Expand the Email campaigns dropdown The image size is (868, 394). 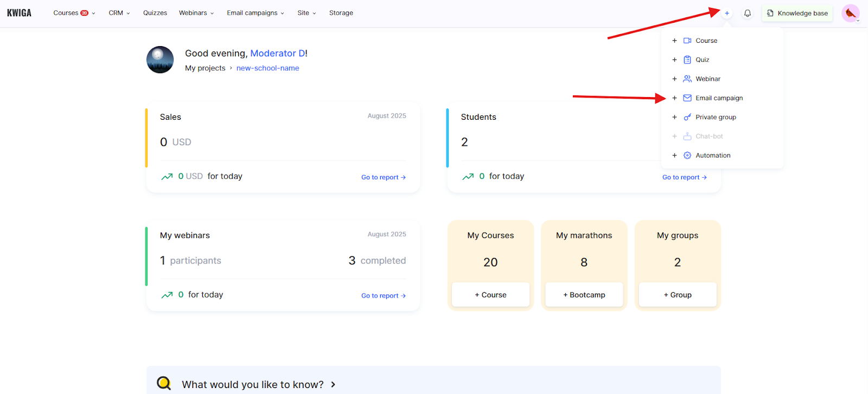(x=255, y=13)
